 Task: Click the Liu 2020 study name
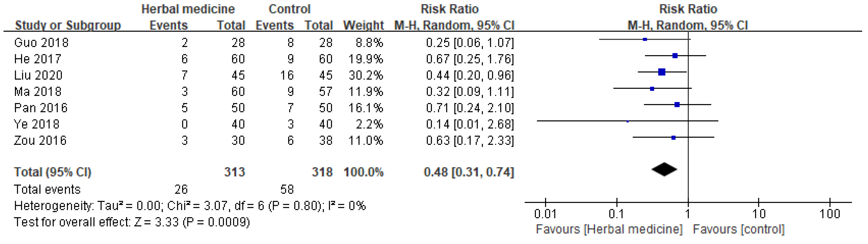38,75
